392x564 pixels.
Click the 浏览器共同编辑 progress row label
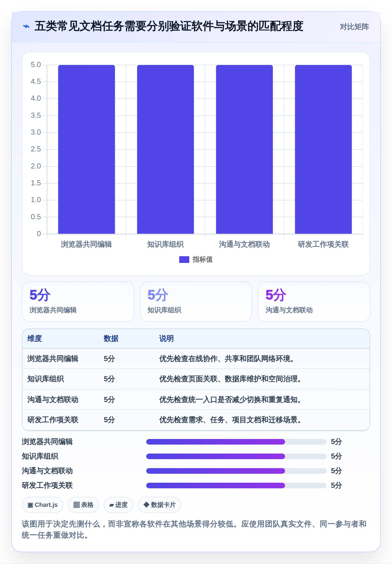[47, 442]
